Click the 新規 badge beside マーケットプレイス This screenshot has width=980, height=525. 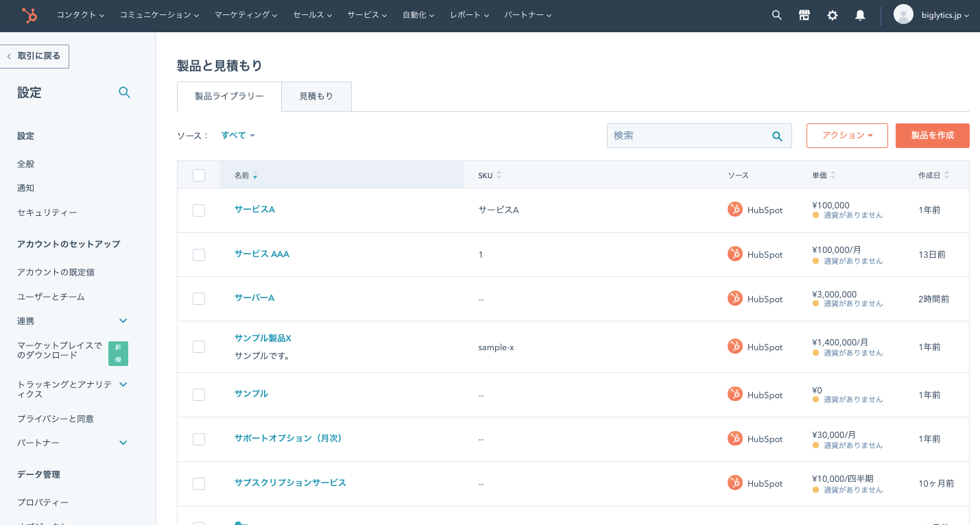[118, 354]
